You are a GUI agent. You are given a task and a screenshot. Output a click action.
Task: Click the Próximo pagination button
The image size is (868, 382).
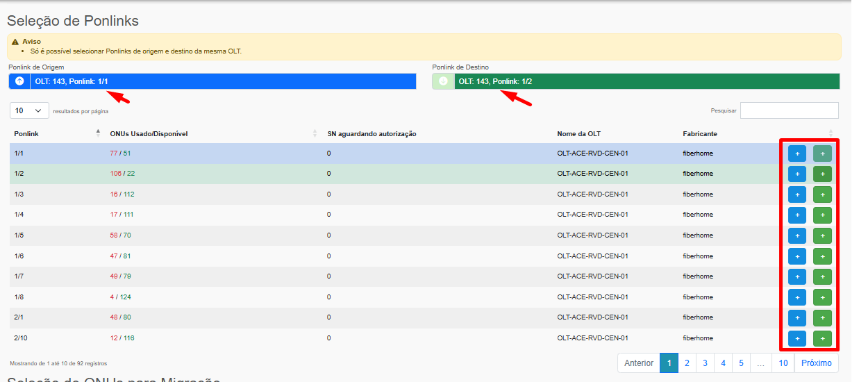[x=817, y=363]
